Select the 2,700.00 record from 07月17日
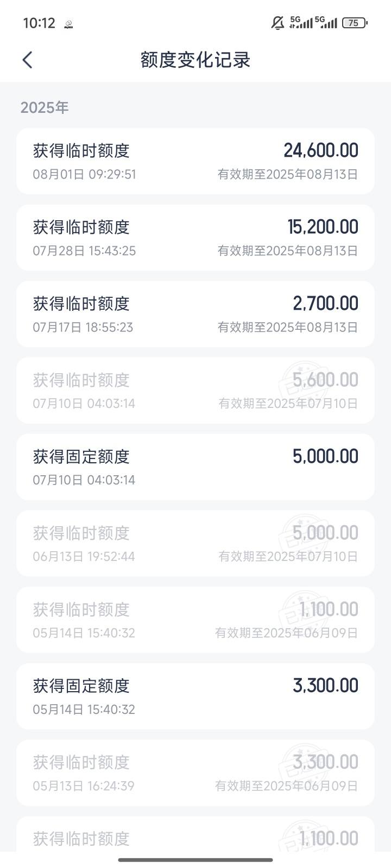This screenshot has width=391, height=868. coord(195,314)
